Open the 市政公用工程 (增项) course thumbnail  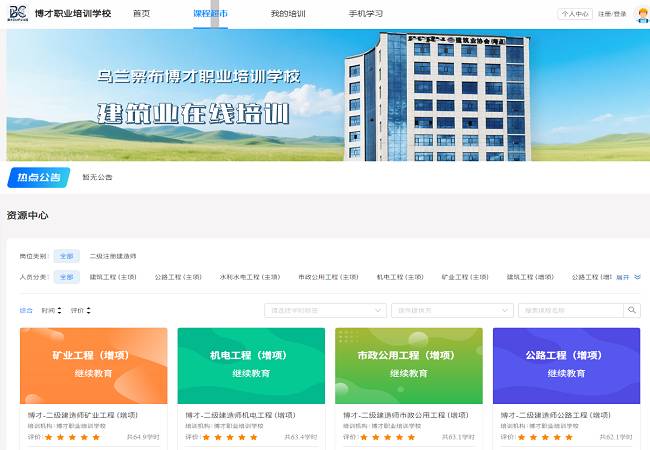point(408,365)
